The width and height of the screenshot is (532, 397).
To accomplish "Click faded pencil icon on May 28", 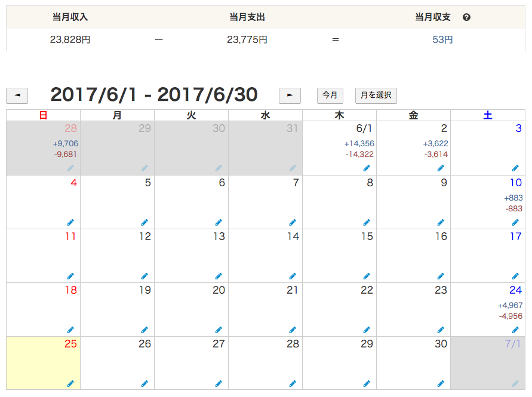I will 70,168.
